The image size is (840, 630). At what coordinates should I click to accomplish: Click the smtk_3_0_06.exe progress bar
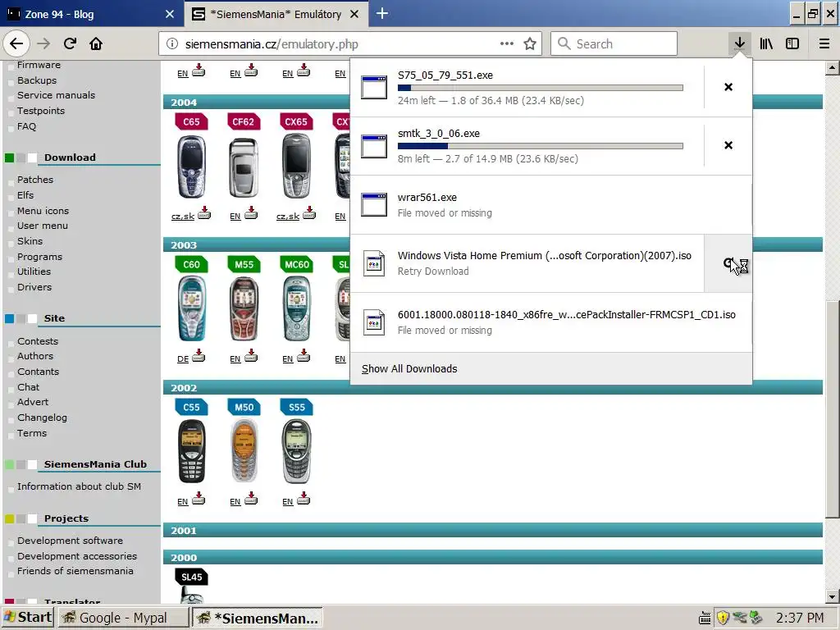click(540, 146)
